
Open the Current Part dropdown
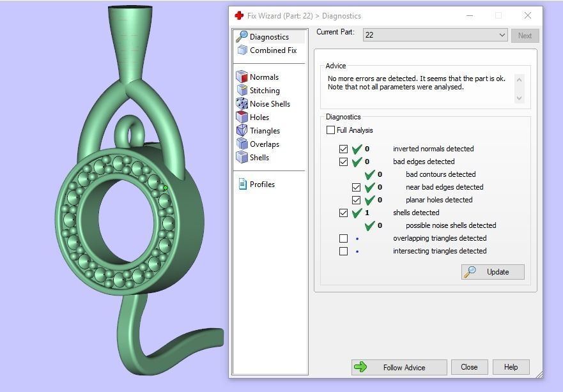tap(435, 34)
